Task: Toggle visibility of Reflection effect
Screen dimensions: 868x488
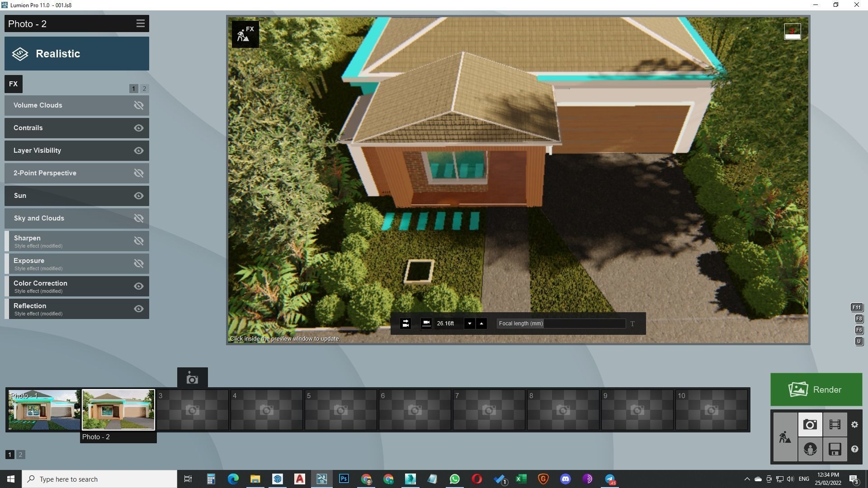Action: pos(139,309)
